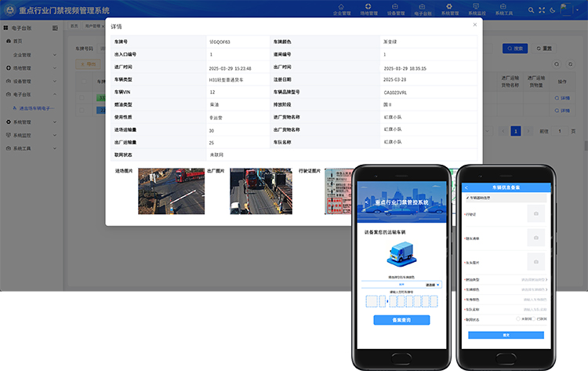
Task: Close the 详情 dialog with the X
Action: [474, 25]
